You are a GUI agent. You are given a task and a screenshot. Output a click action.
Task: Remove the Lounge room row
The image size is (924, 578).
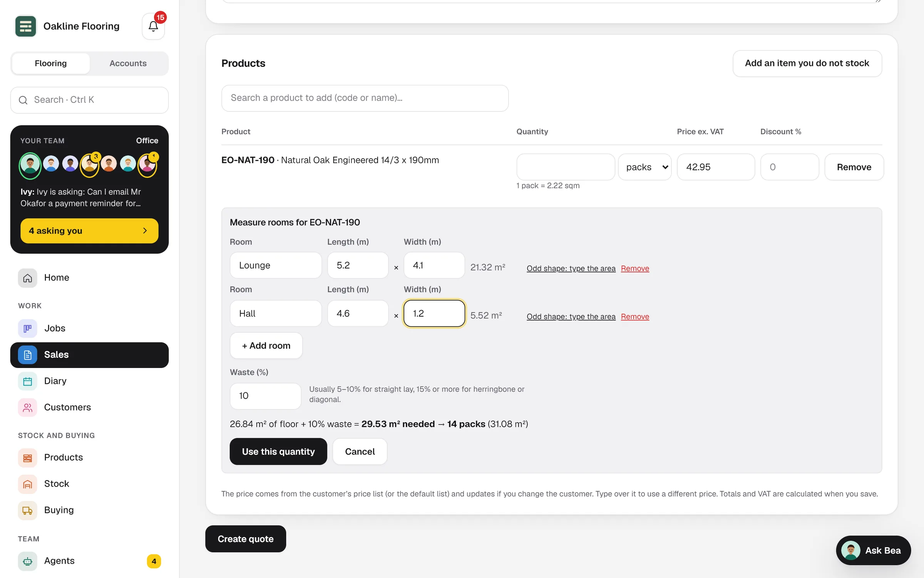click(635, 268)
